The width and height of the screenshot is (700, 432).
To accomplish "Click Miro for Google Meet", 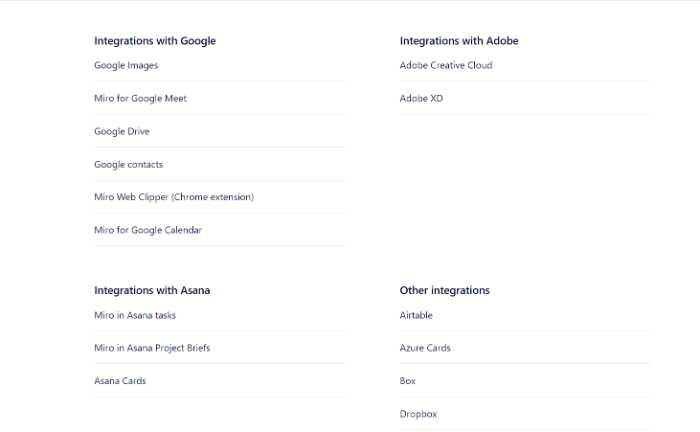I will (x=140, y=99).
